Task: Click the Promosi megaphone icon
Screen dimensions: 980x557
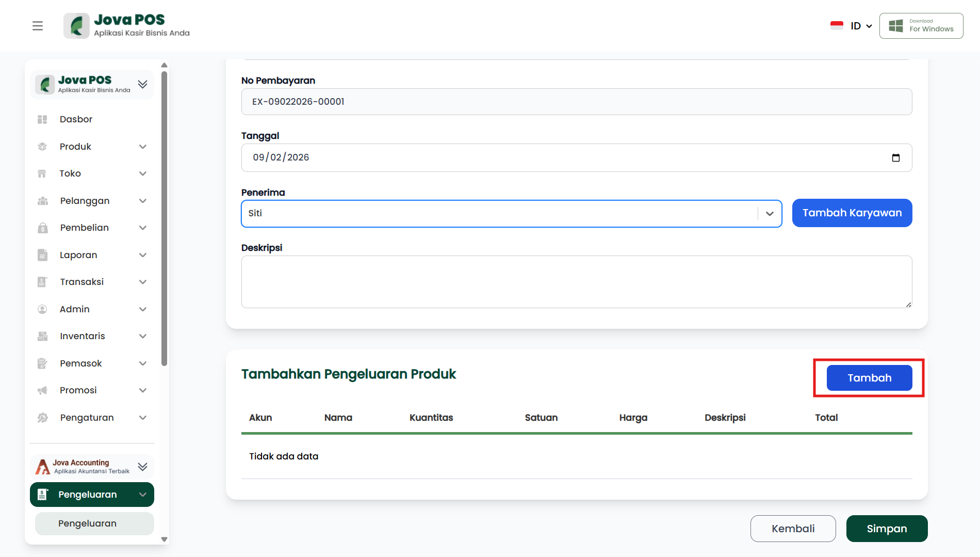Action: click(42, 391)
